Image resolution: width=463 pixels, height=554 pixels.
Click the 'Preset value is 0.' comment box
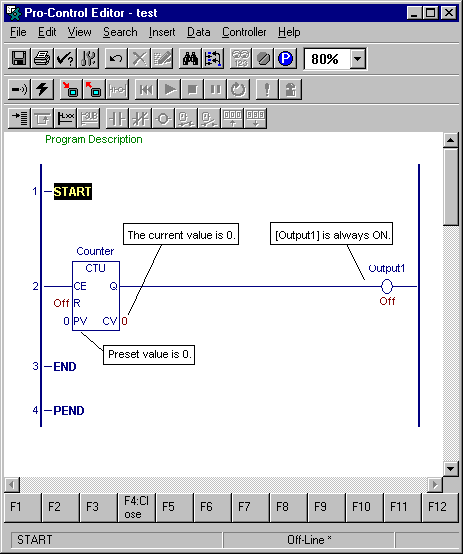(x=149, y=355)
